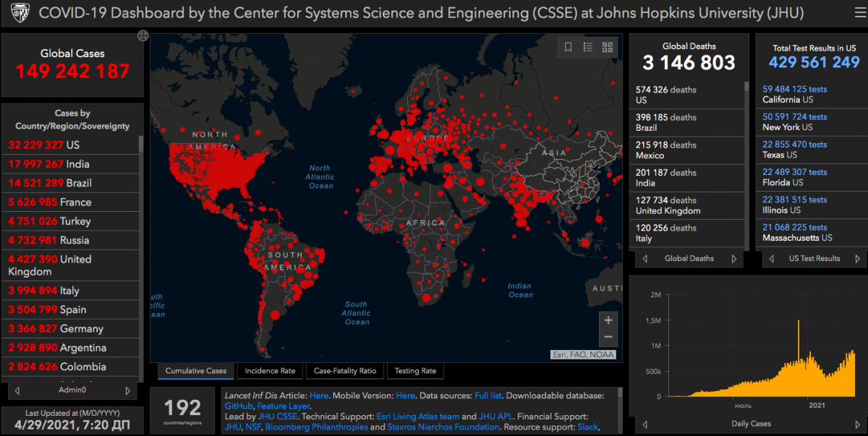868x436 pixels.
Task: Select United Kingdom in the cases list
Action: tap(71, 265)
